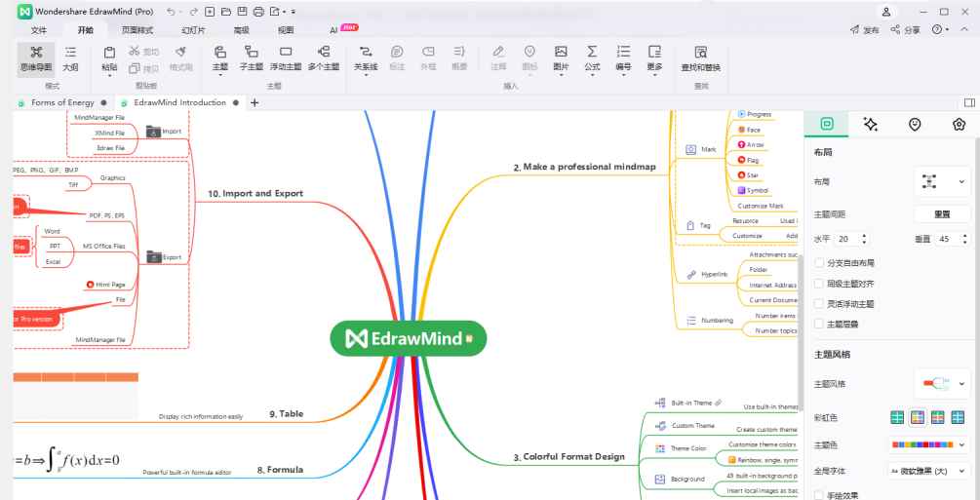Open the AI sparkle panel tab
Image resolution: width=980 pixels, height=500 pixels.
871,125
